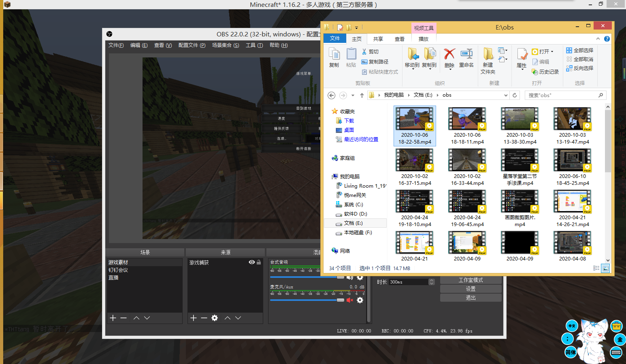Move the OBS scene down
This screenshot has height=364, width=626.
tap(147, 318)
